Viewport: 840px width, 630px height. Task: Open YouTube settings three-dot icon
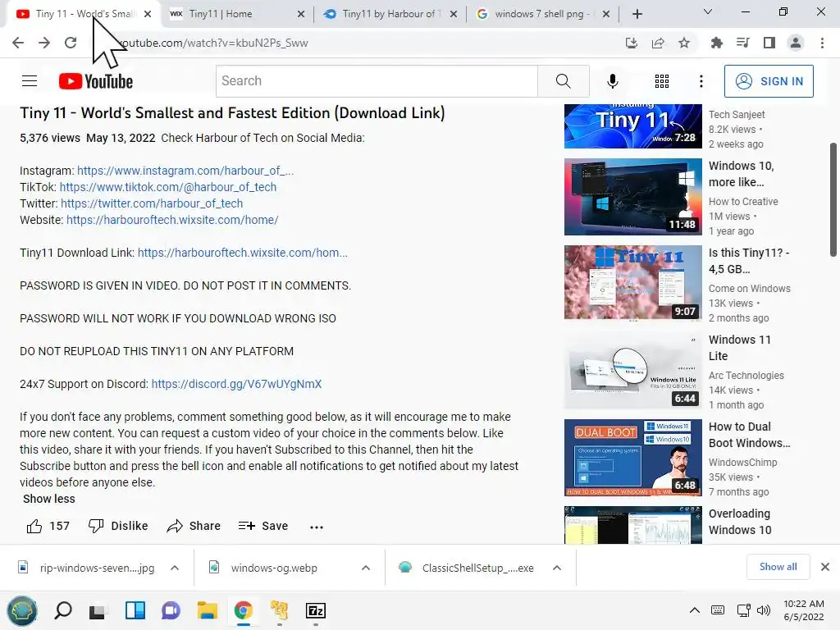click(701, 81)
